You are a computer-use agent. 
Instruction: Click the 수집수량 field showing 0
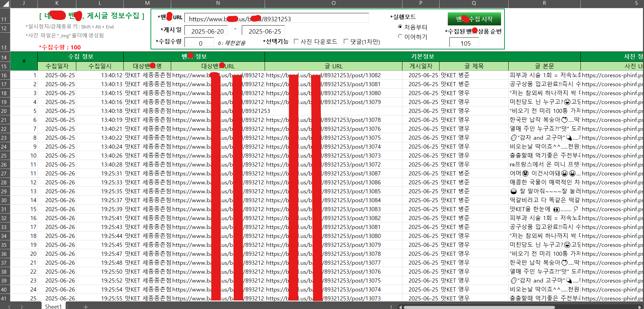click(200, 42)
